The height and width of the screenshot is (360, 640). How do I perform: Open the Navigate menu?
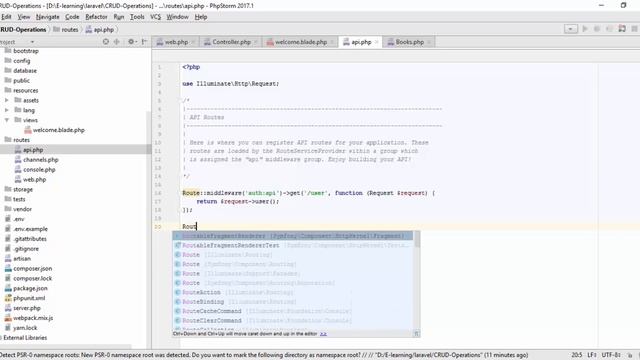pyautogui.click(x=47, y=17)
